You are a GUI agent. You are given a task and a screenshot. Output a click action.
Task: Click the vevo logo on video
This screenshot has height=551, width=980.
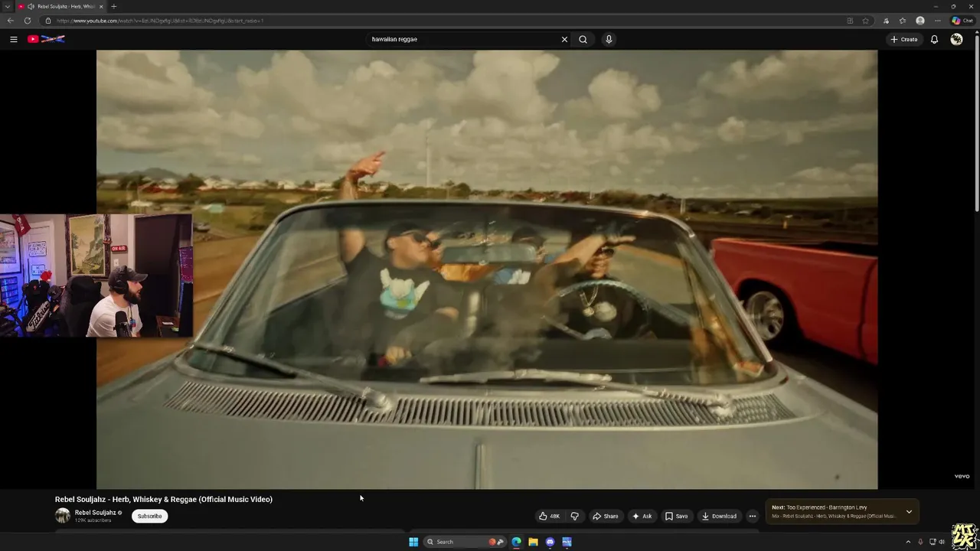pos(962,476)
